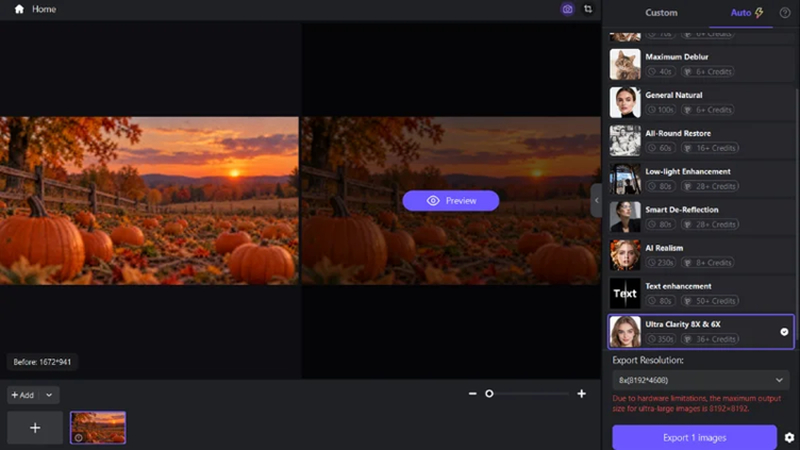Open the Export Resolution dropdown
The image size is (800, 450).
701,380
